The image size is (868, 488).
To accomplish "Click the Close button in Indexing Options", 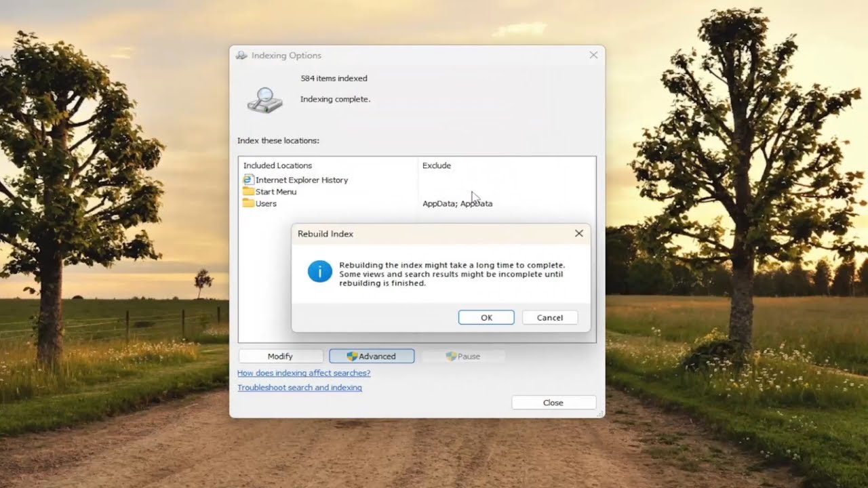I will tap(553, 403).
